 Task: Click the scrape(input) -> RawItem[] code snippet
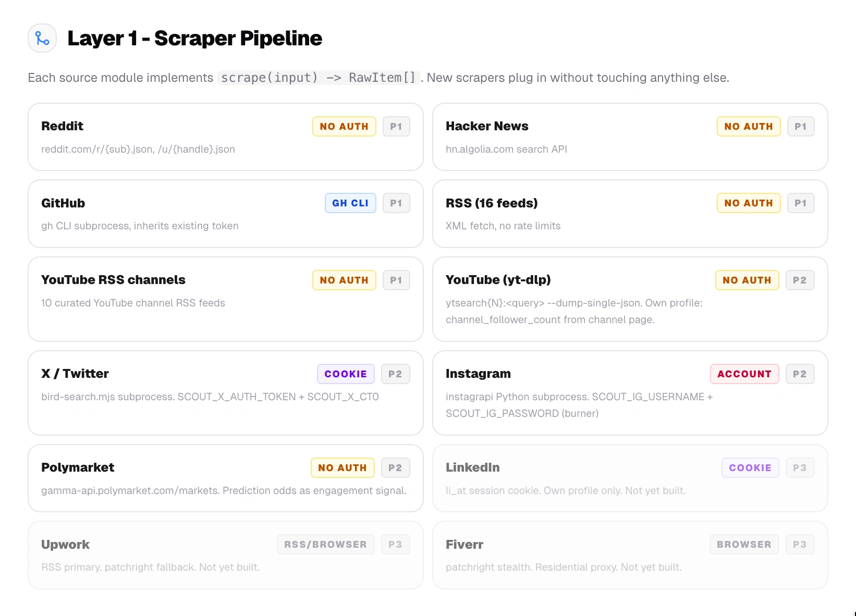pos(318,78)
